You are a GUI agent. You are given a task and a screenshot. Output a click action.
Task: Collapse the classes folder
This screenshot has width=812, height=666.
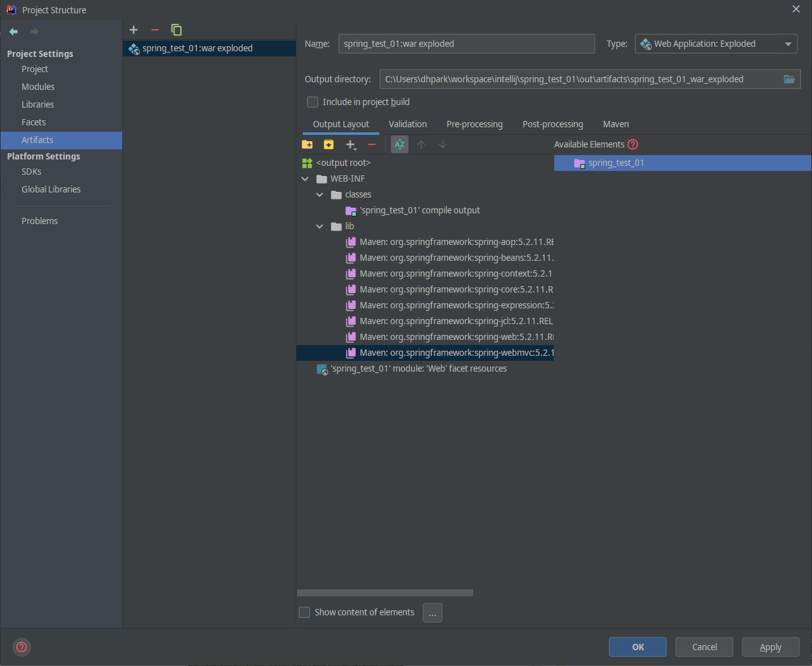320,194
